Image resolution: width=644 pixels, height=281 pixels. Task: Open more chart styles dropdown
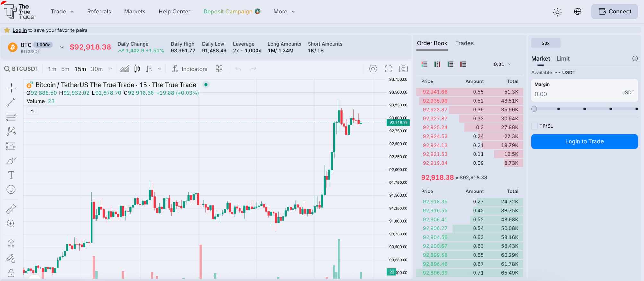(x=160, y=69)
